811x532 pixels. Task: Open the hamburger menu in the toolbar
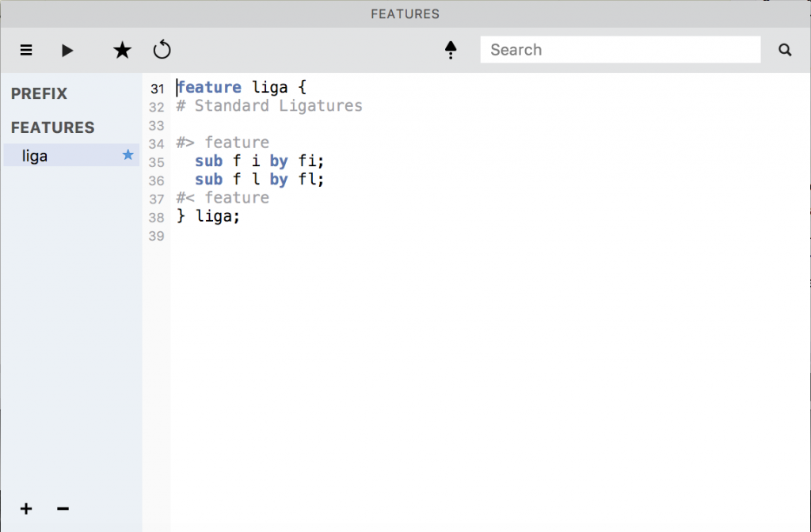[26, 51]
